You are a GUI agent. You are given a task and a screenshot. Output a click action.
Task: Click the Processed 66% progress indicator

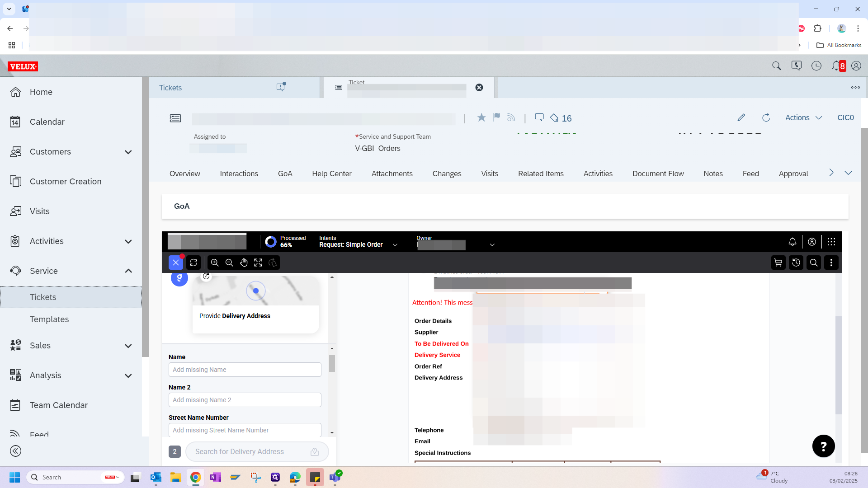click(285, 242)
